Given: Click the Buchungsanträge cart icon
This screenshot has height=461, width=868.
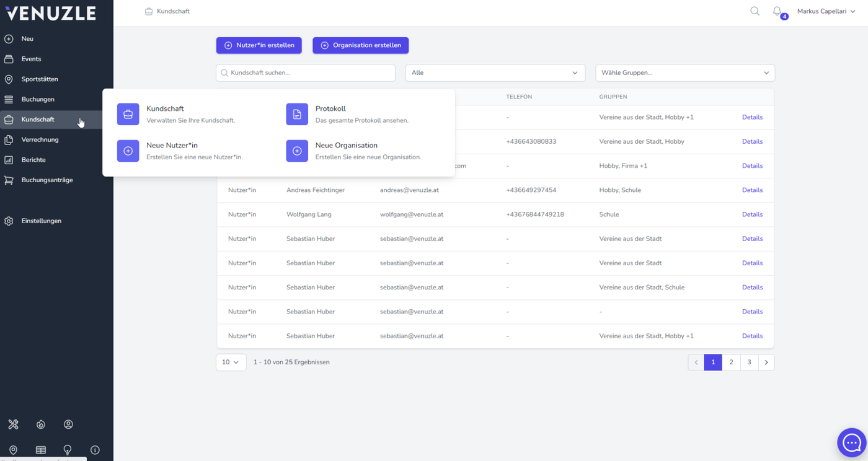Looking at the screenshot, I should (9, 180).
